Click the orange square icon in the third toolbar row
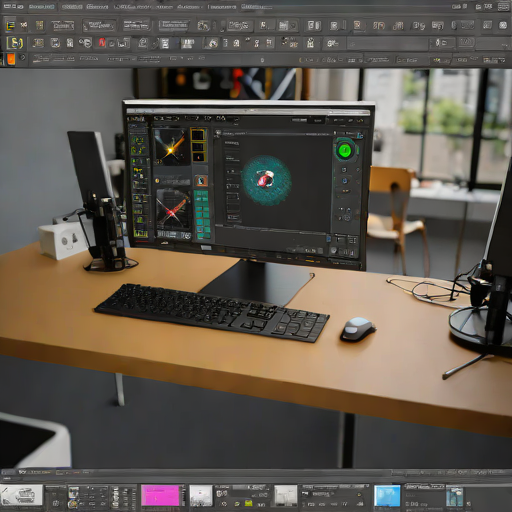 [11, 59]
